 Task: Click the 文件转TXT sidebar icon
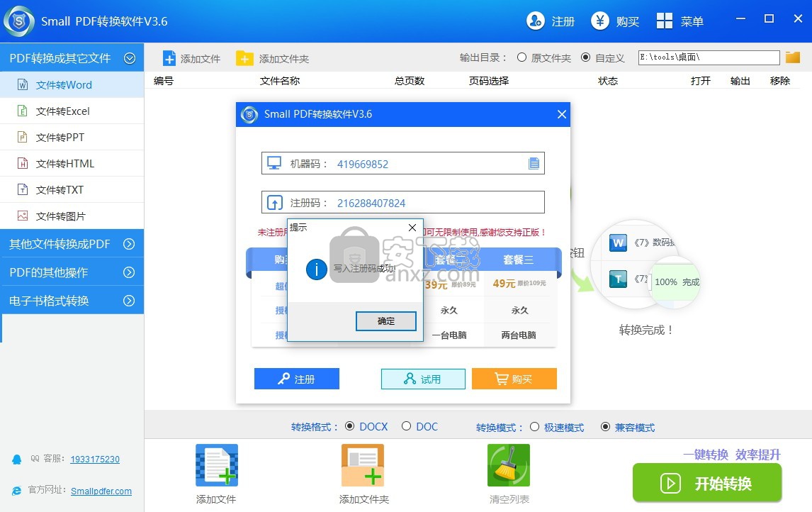point(23,189)
